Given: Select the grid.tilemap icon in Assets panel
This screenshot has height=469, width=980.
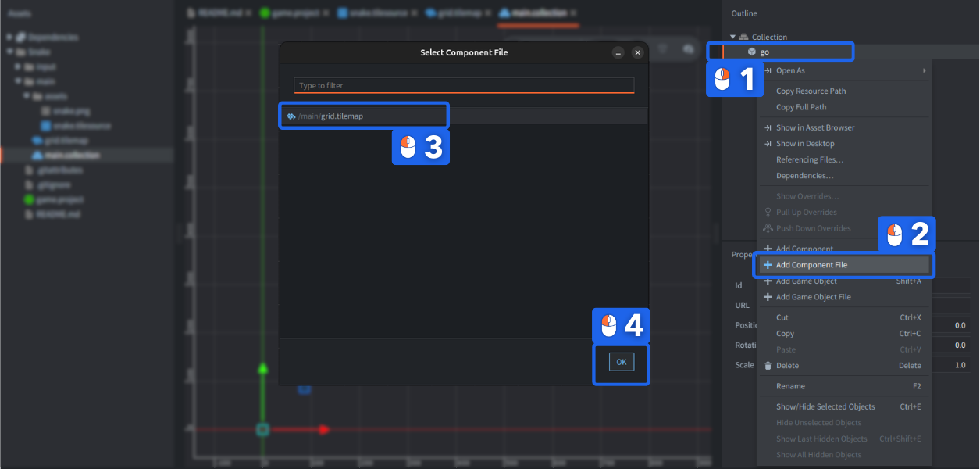Looking at the screenshot, I should tap(38, 140).
